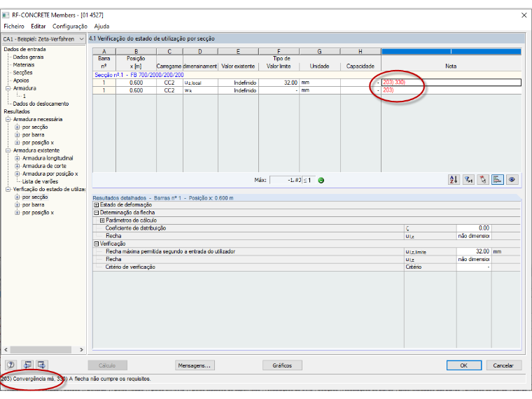Image resolution: width=532 pixels, height=399 pixels.
Task: Select Materiais tree item
Action: click(x=23, y=65)
